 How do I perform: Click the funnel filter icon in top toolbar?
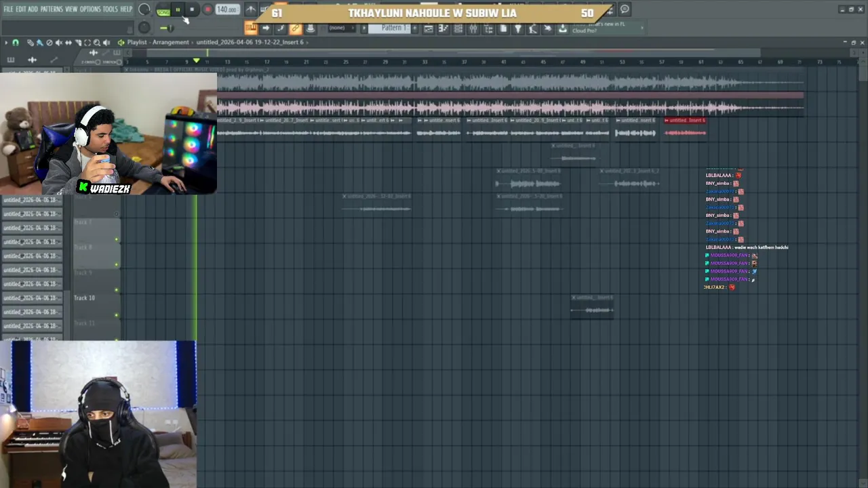pos(518,28)
